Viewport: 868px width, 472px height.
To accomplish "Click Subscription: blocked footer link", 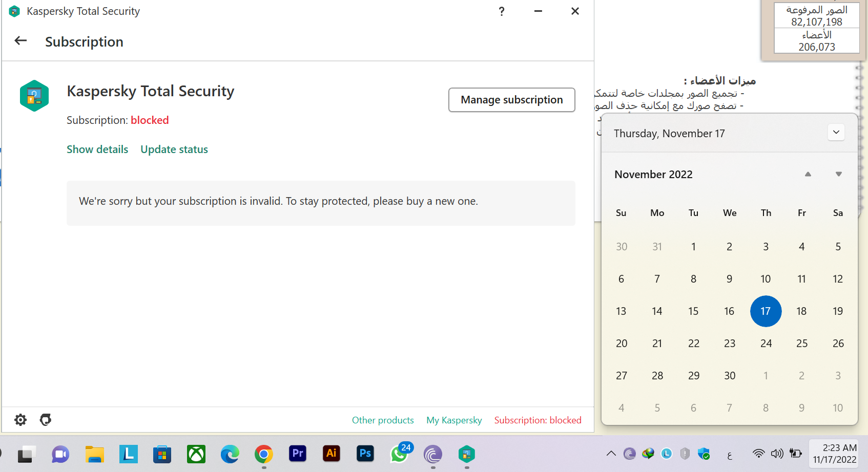I will point(538,420).
